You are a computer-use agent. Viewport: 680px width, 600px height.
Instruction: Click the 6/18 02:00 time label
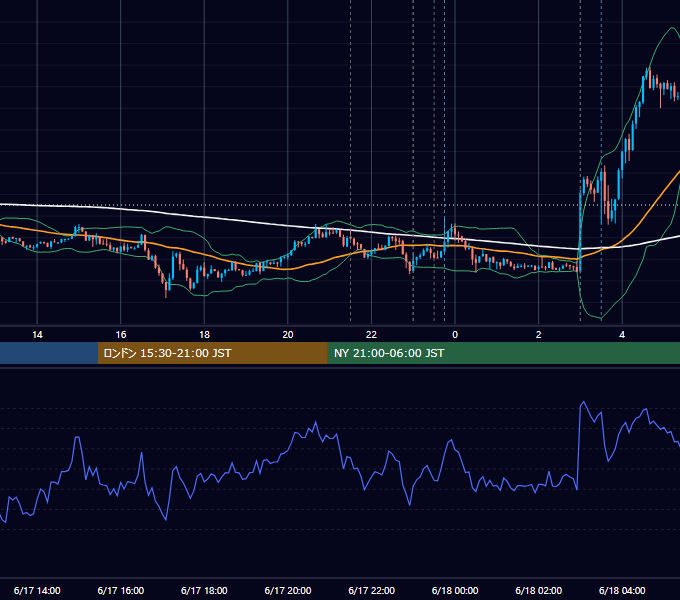coord(539,590)
